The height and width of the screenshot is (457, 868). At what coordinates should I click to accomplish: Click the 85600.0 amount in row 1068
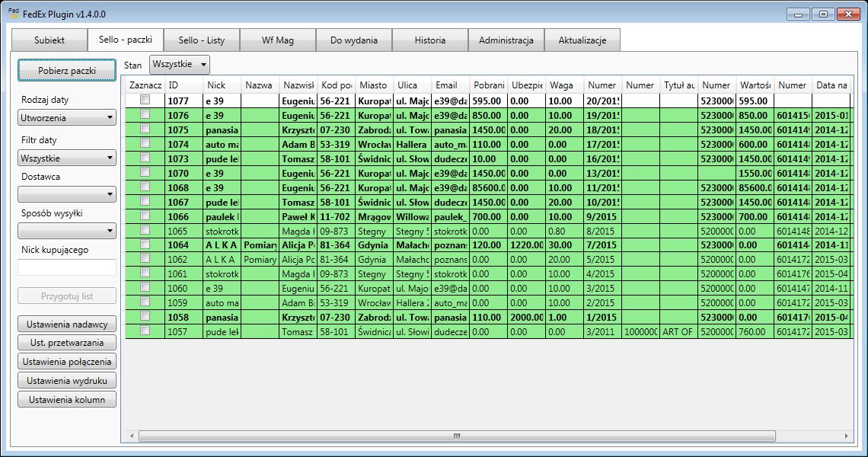tap(488, 188)
